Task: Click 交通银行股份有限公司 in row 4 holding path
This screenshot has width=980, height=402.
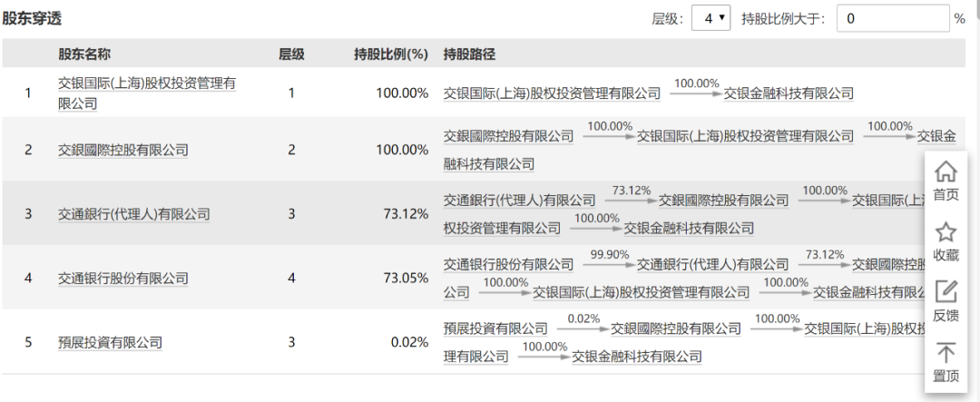Action: tap(508, 264)
